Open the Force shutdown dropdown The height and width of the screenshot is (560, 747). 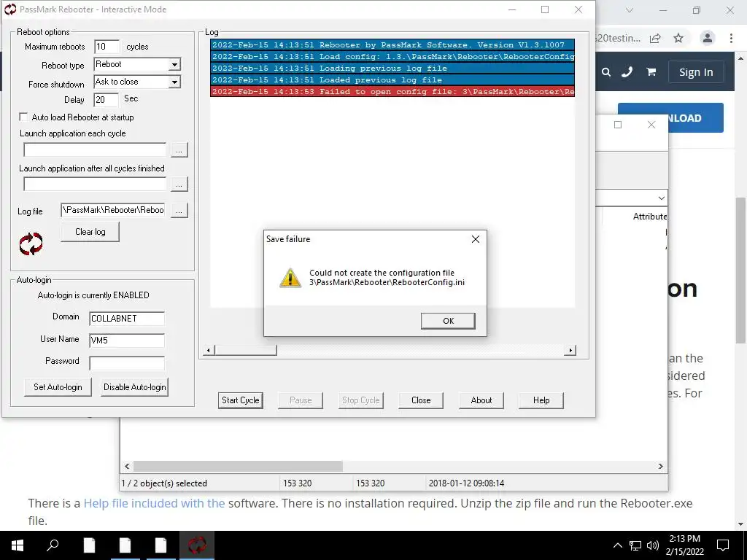tap(174, 82)
